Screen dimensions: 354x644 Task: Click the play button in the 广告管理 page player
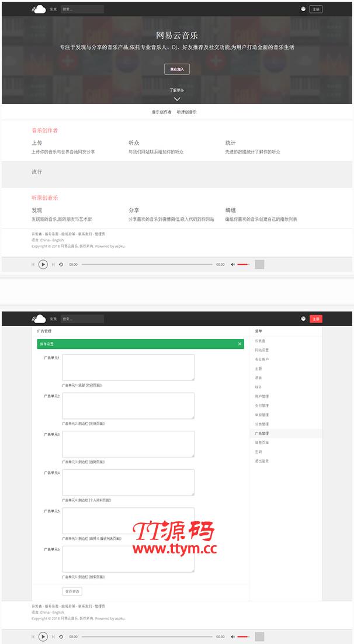pyautogui.click(x=43, y=636)
